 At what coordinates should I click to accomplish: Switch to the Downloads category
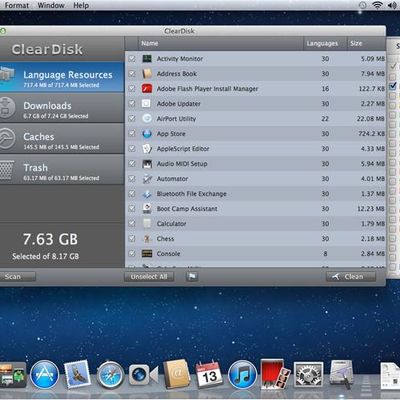(x=62, y=108)
